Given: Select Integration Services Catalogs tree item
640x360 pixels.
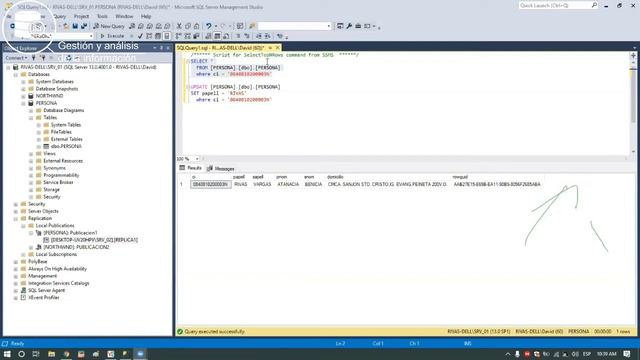Looking at the screenshot, I should pyautogui.click(x=58, y=283).
